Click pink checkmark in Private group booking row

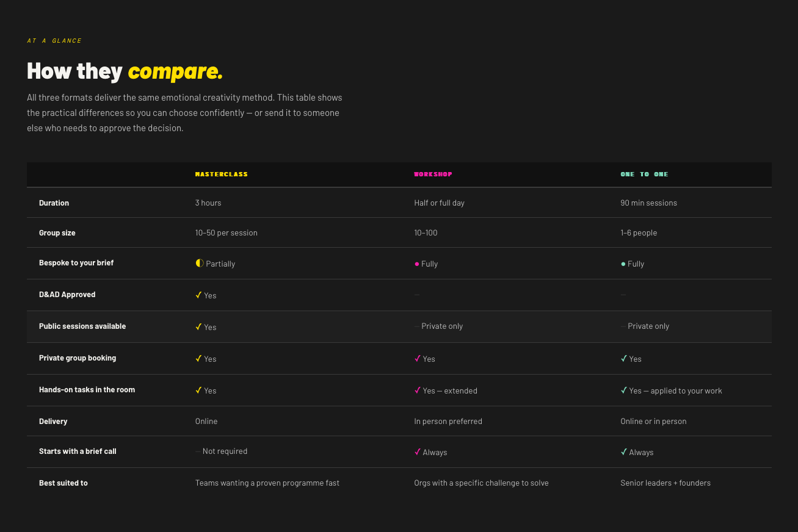pos(418,358)
